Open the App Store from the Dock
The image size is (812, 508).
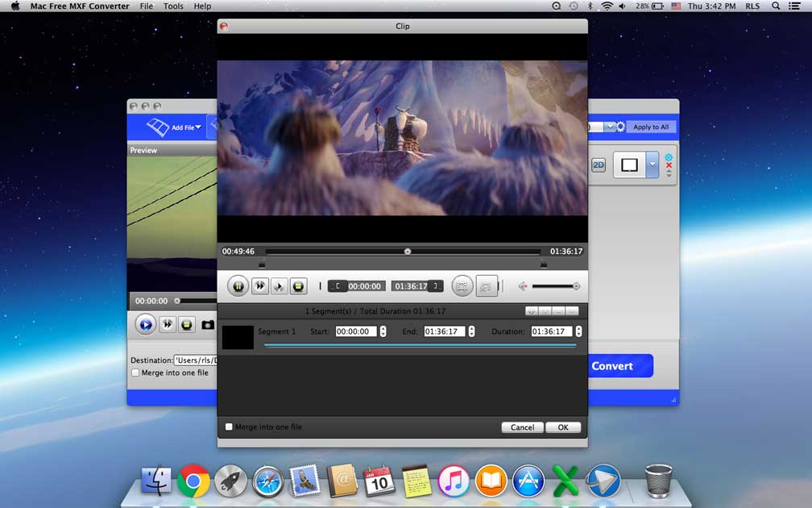point(528,481)
